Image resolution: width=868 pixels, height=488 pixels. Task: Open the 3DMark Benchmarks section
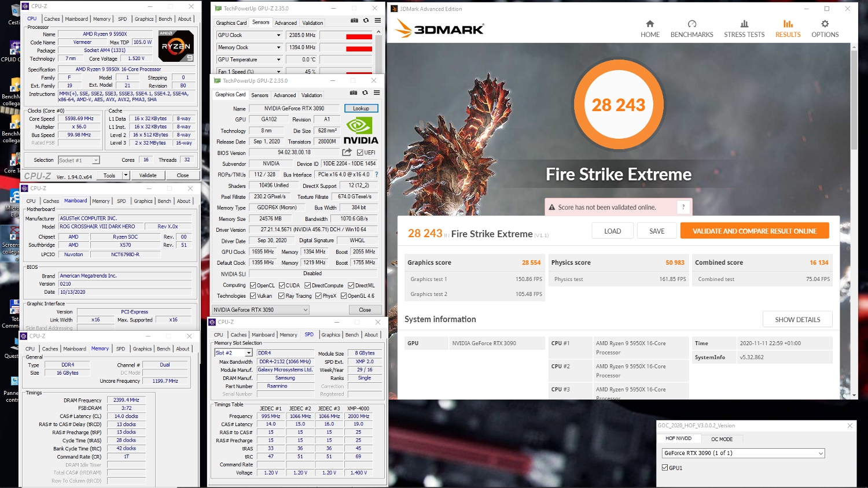point(692,28)
